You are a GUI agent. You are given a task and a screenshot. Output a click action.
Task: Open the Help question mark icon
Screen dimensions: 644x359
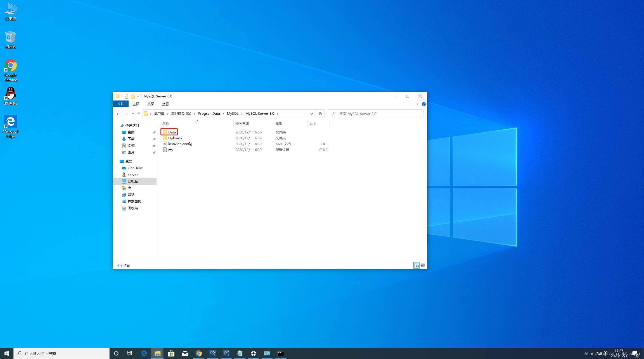point(423,104)
